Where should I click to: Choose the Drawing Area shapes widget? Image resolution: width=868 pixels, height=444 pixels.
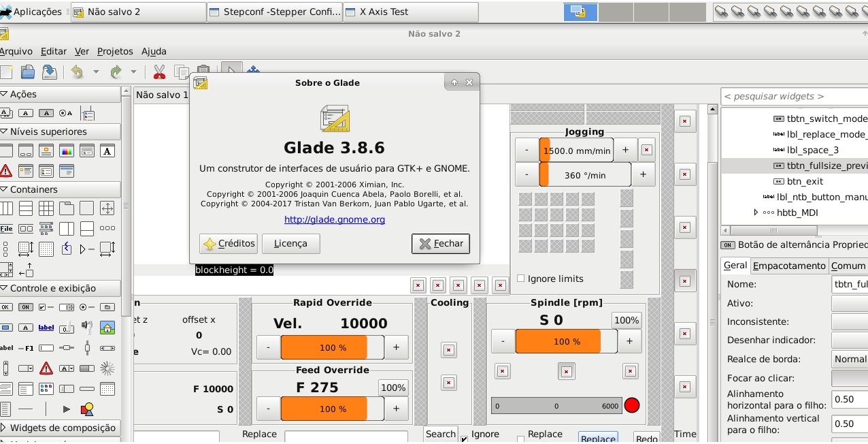click(x=87, y=409)
